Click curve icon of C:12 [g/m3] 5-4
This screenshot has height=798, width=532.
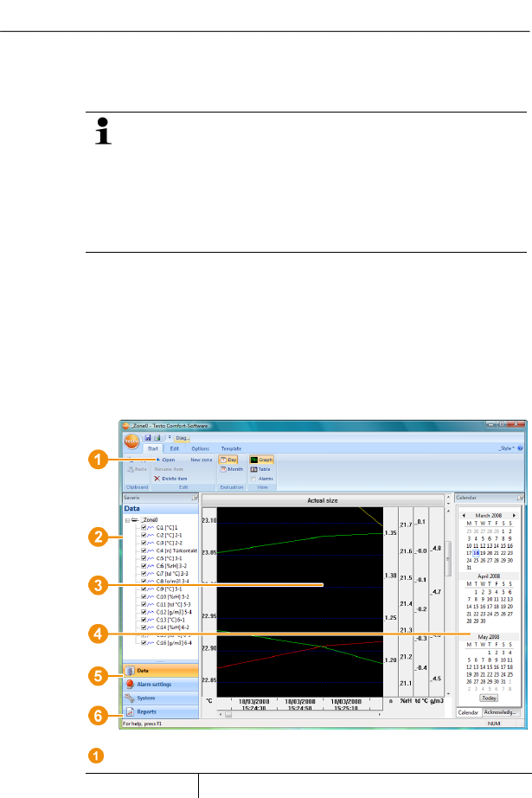[151, 612]
